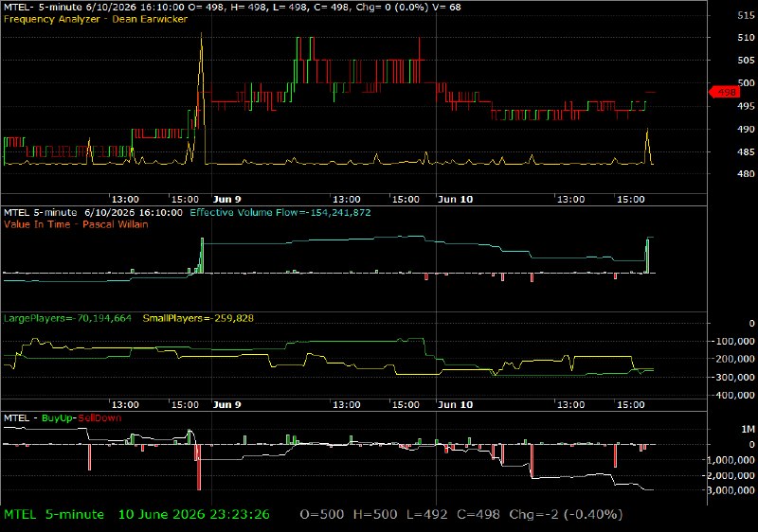Click the 485 price axis label
The width and height of the screenshot is (758, 532).
746,152
